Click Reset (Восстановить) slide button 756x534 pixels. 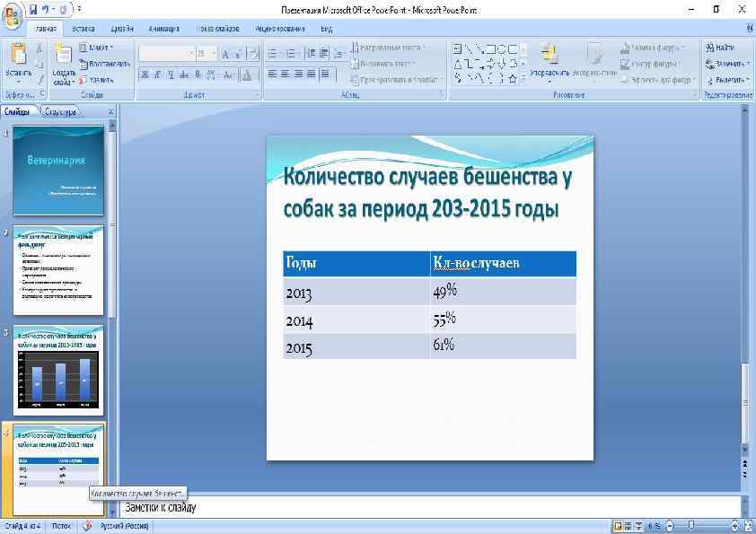(x=105, y=64)
